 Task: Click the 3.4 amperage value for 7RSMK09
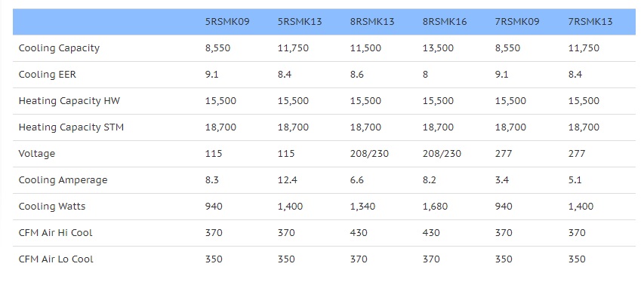tap(503, 180)
